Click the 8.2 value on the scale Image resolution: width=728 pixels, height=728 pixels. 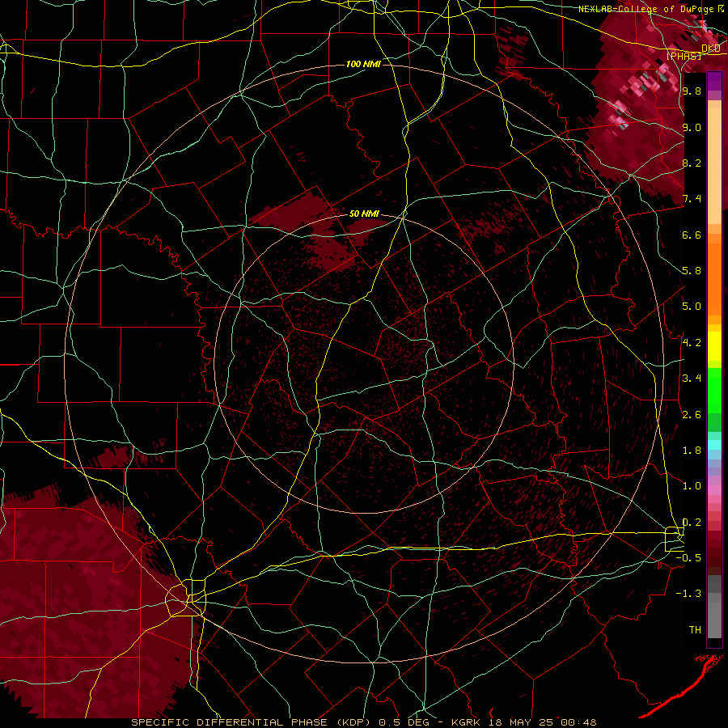[x=692, y=163]
